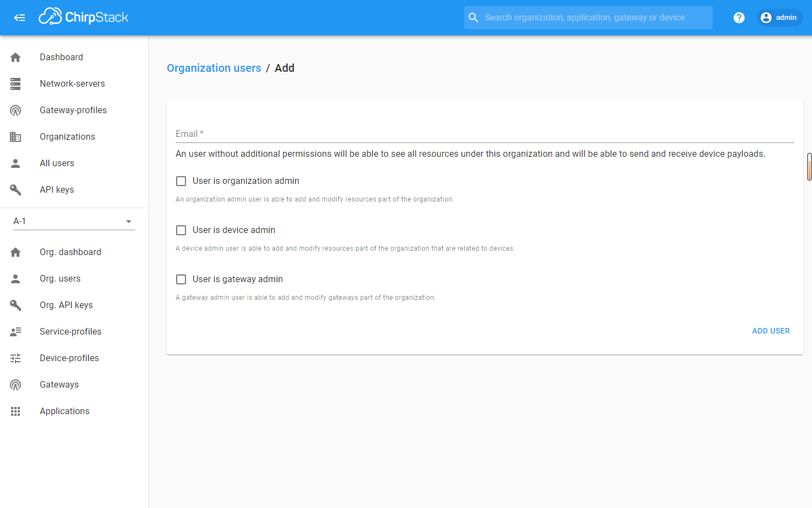Focus the Email input field
This screenshot has width=812, height=508.
point(484,134)
